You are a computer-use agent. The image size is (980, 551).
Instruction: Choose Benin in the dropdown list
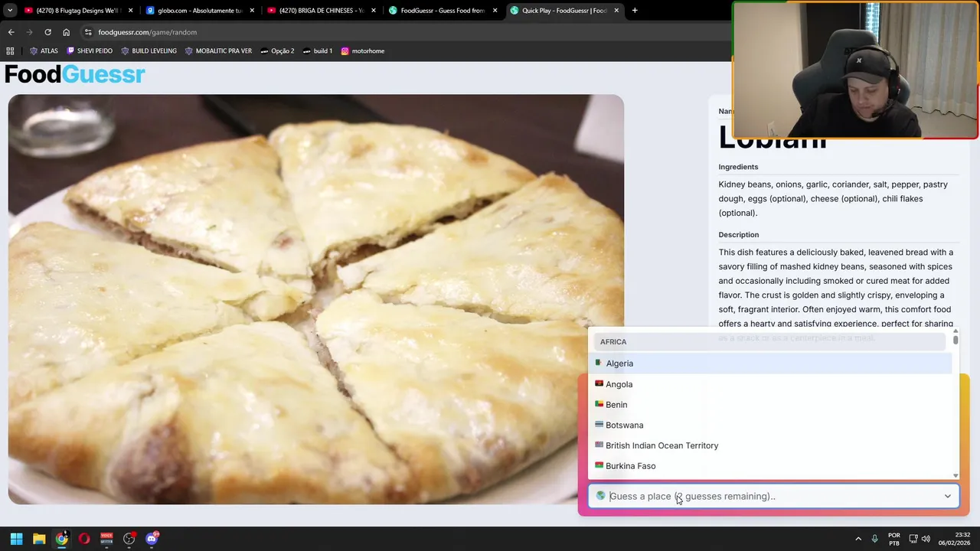pos(770,405)
